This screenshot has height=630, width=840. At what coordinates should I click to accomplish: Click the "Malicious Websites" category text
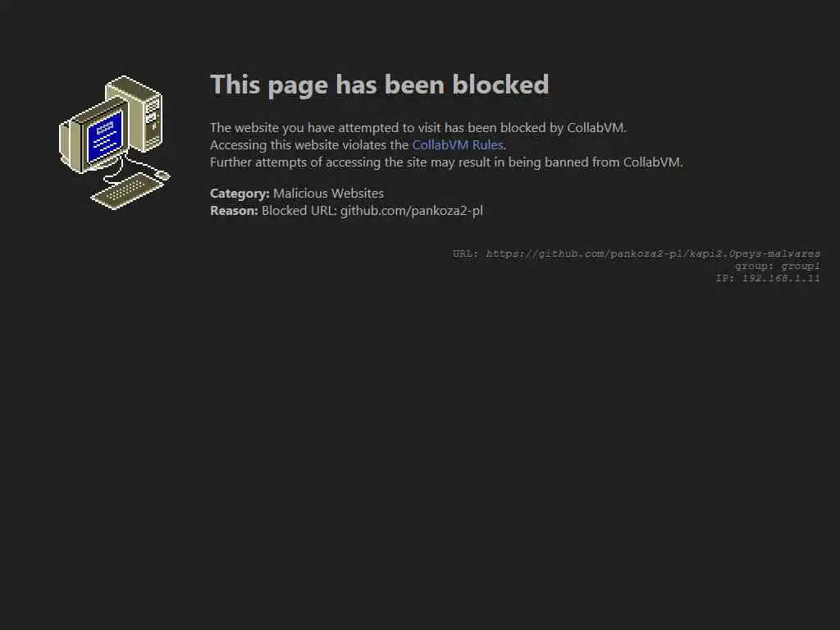(x=328, y=194)
